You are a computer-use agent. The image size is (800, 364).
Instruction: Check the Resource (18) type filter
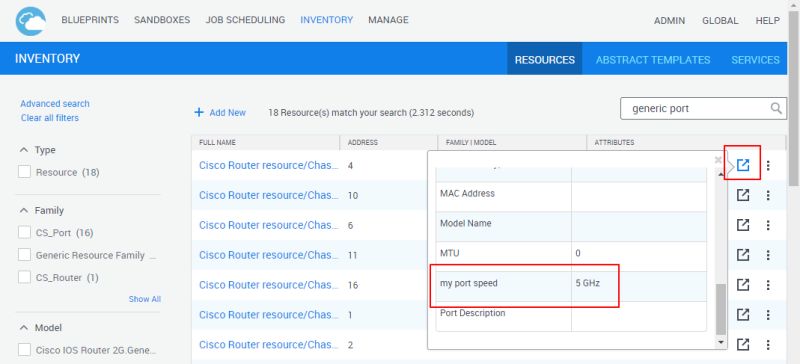tap(24, 172)
